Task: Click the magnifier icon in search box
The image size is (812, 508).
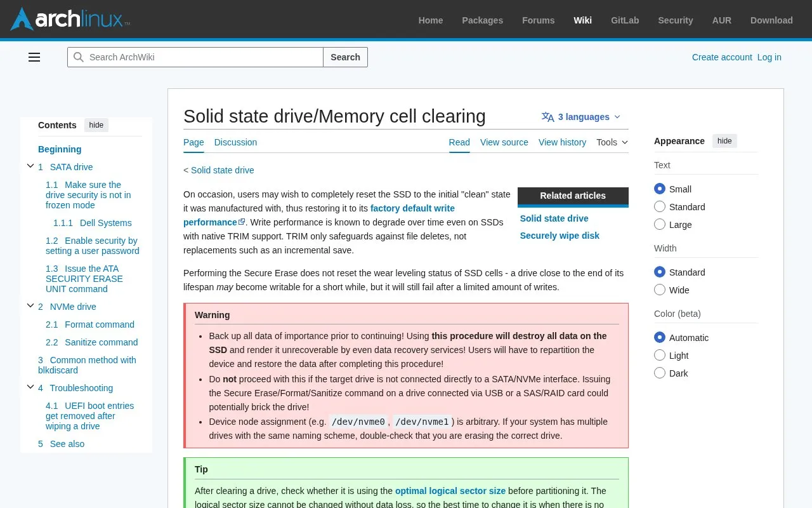Action: click(79, 57)
